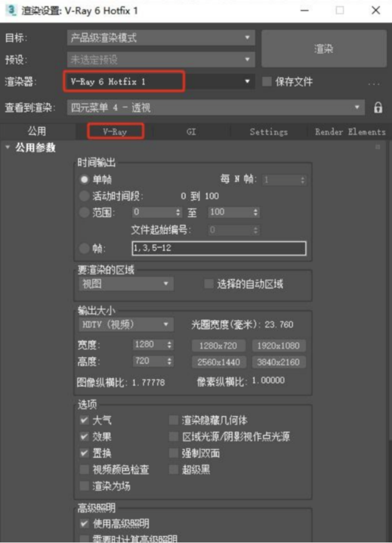The height and width of the screenshot is (543, 392).
Task: Click the 3ds Max app icon in title bar
Action: point(11,10)
